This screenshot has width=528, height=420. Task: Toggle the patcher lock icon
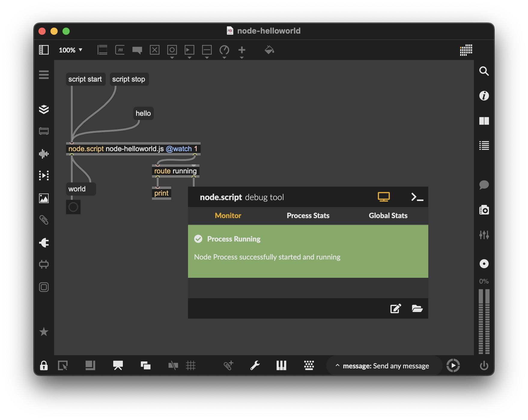(x=44, y=365)
